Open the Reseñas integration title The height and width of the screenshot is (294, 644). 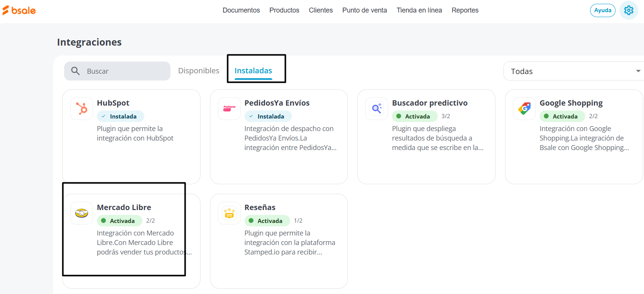[x=260, y=207]
